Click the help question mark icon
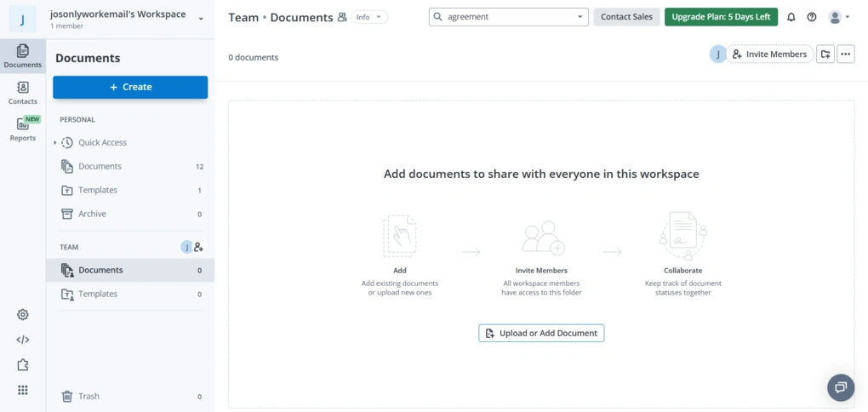This screenshot has height=412, width=868. pyautogui.click(x=812, y=17)
